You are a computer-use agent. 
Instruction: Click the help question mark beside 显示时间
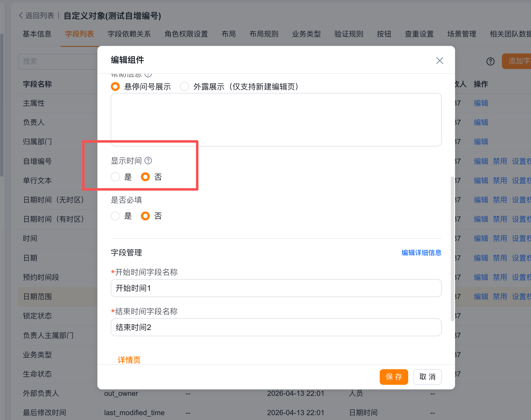[x=148, y=161]
